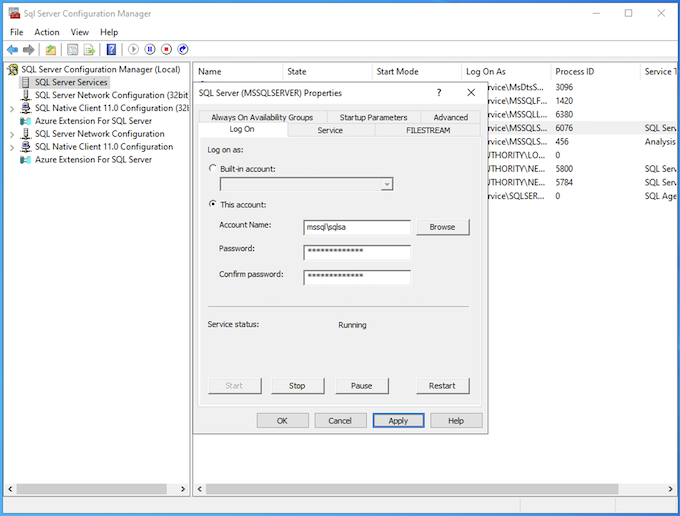The width and height of the screenshot is (680, 516).
Task: Click the left pane horizontal scrollbar thumb
Action: point(92,489)
